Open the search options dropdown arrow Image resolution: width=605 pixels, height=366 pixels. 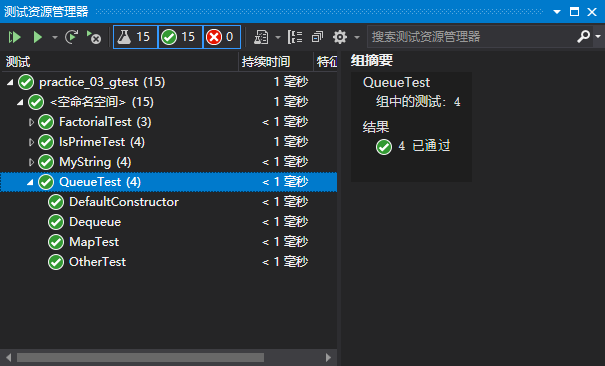[598, 37]
